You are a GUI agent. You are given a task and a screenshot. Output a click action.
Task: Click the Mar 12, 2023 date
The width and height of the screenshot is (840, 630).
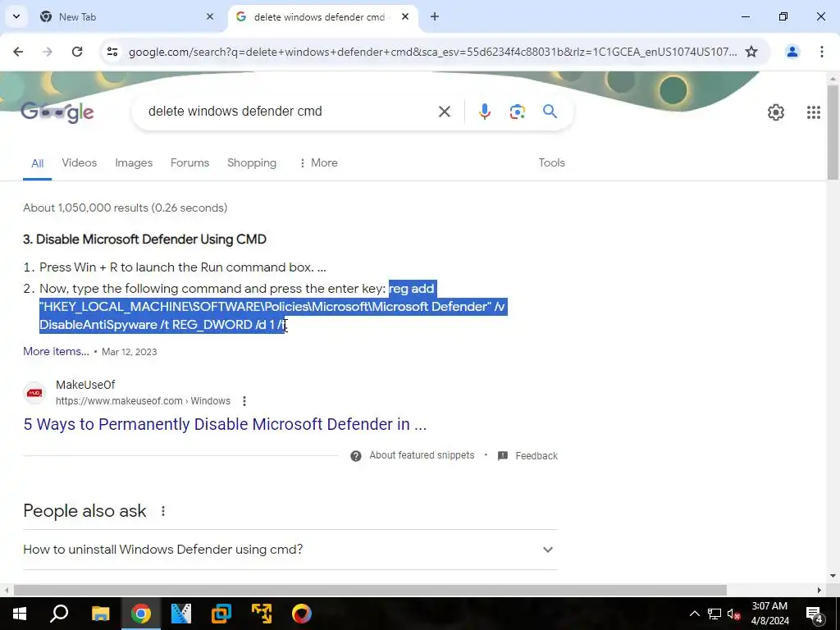pos(129,352)
